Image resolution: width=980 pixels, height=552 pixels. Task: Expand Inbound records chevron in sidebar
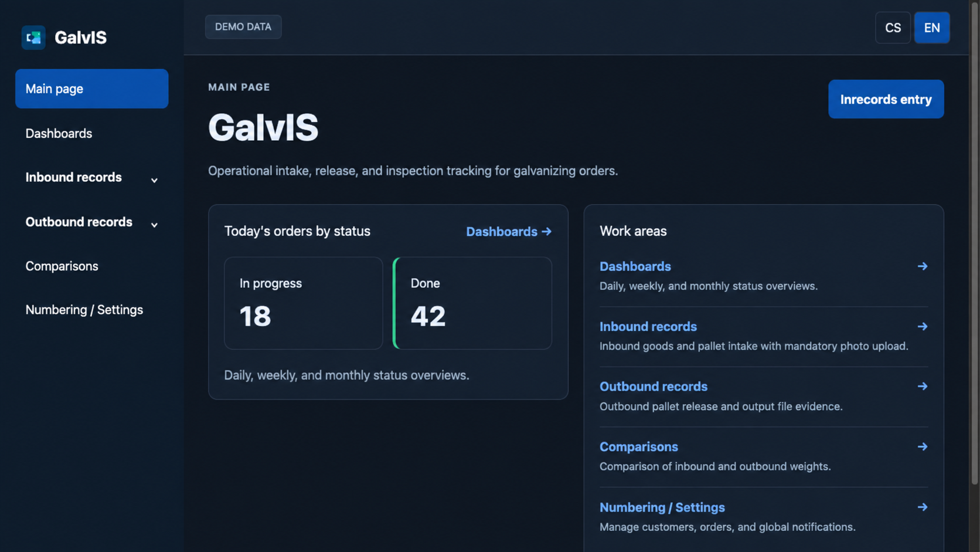click(154, 180)
